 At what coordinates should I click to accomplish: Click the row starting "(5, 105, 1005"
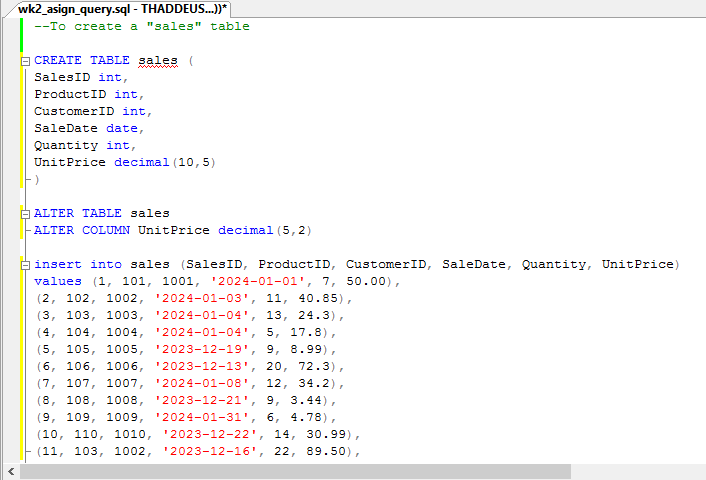[x=186, y=349]
